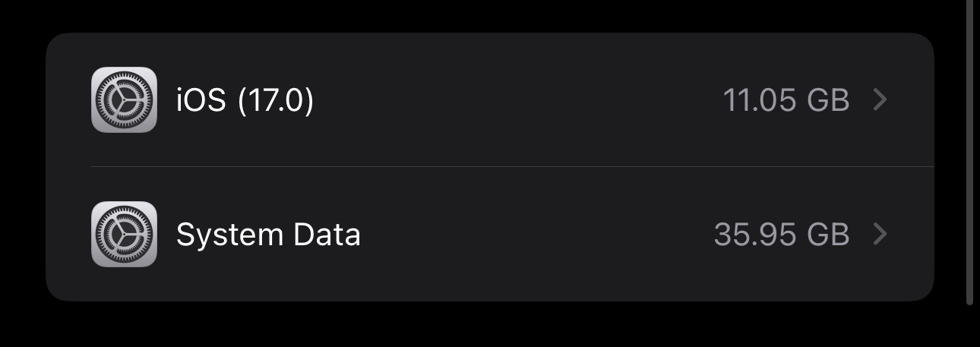Expand iOS details via its chevron
Image resolution: width=980 pixels, height=347 pixels.
point(880,100)
